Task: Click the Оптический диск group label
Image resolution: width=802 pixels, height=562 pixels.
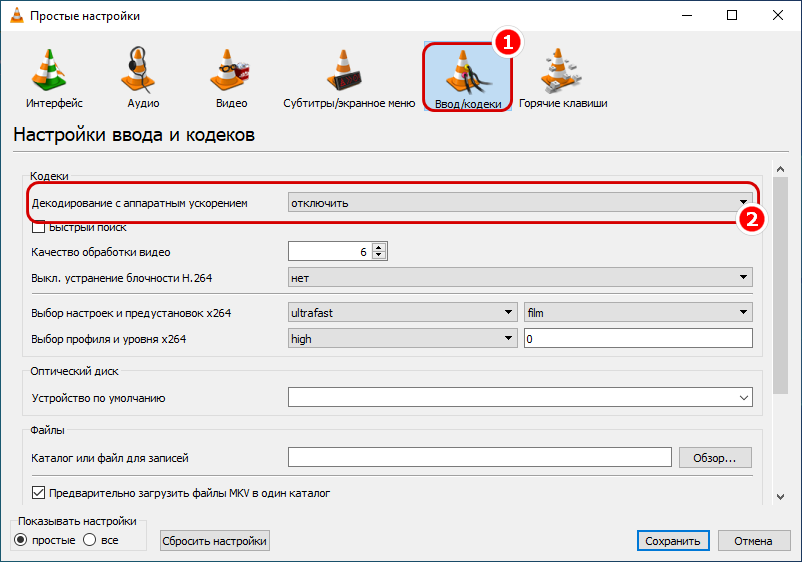Action: [74, 371]
